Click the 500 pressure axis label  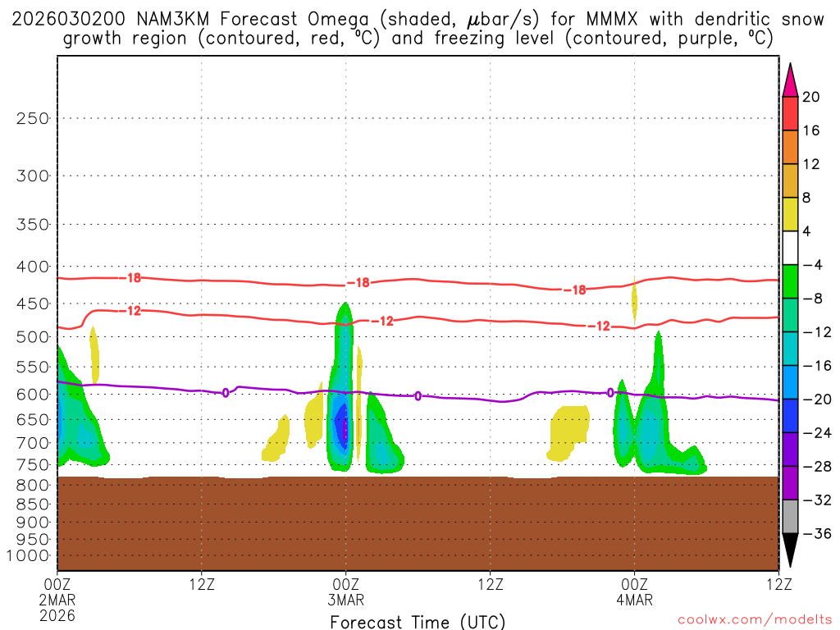point(33,337)
